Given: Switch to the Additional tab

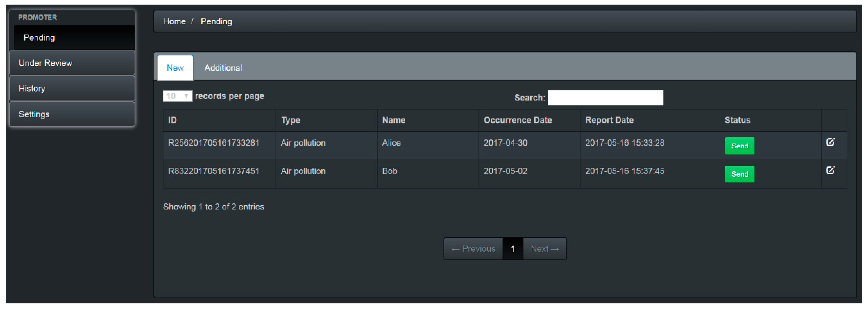Looking at the screenshot, I should point(223,68).
